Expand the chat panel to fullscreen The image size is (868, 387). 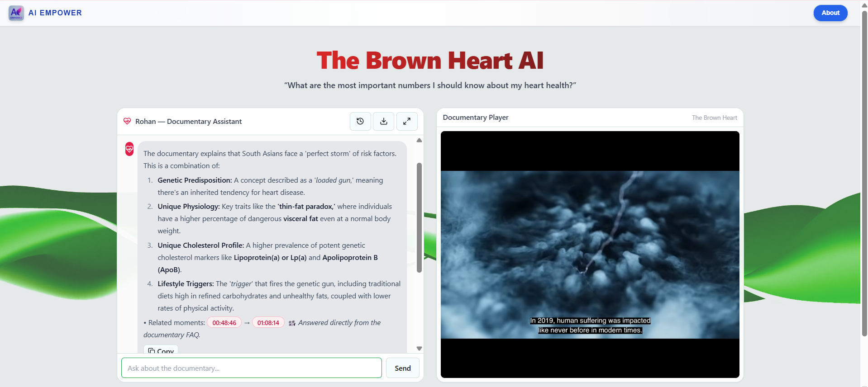coord(407,121)
